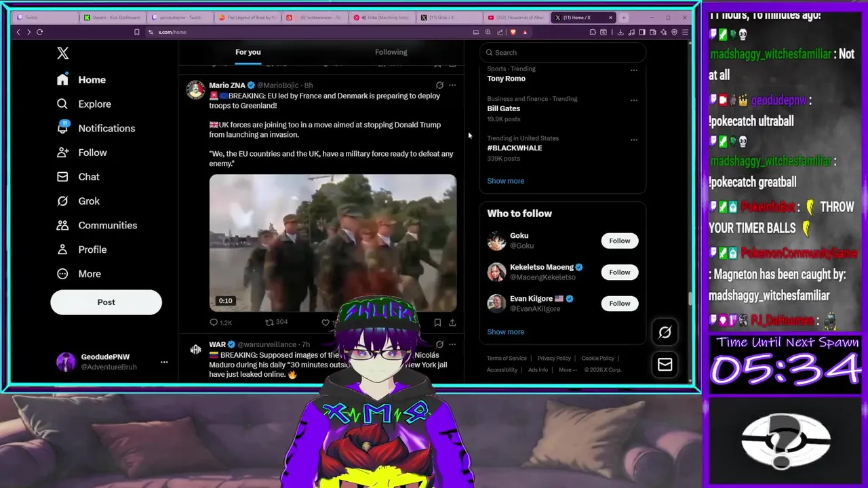Open more options on Mario ZNA's post
The image size is (868, 488).
[x=452, y=85]
